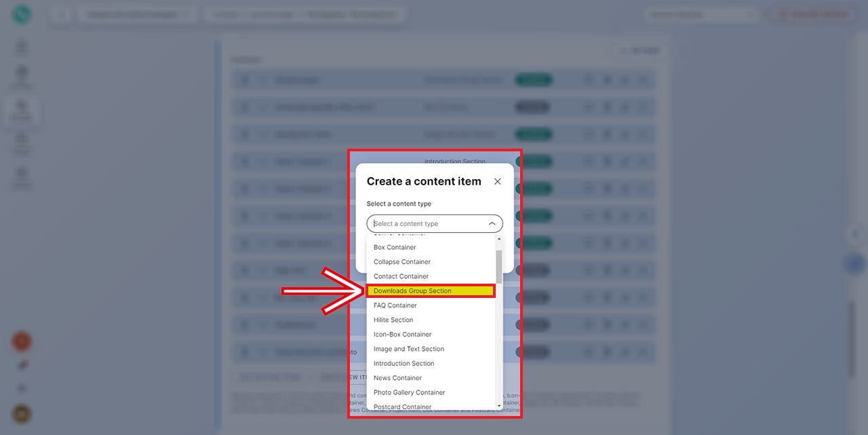Image resolution: width=868 pixels, height=435 pixels.
Task: Choose Photo Gallery Container
Action: (x=409, y=393)
